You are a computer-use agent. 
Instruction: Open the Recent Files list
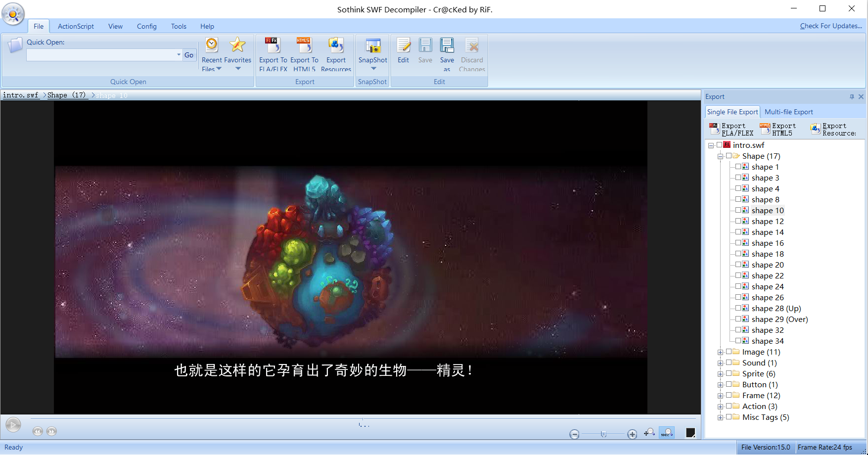(212, 54)
